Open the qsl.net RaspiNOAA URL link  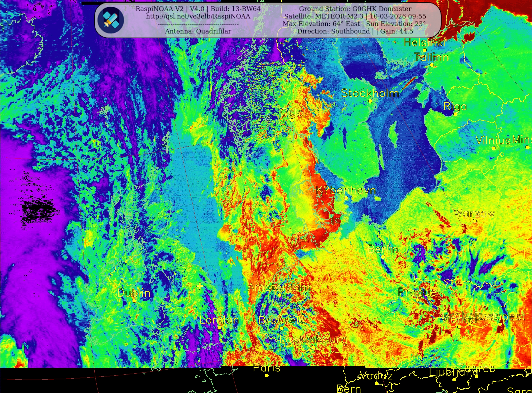pos(198,16)
